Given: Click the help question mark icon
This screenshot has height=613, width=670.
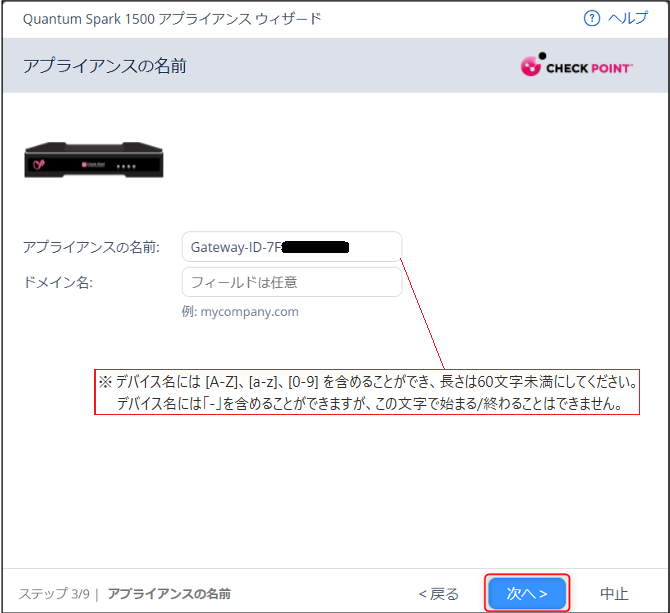Looking at the screenshot, I should (592, 18).
